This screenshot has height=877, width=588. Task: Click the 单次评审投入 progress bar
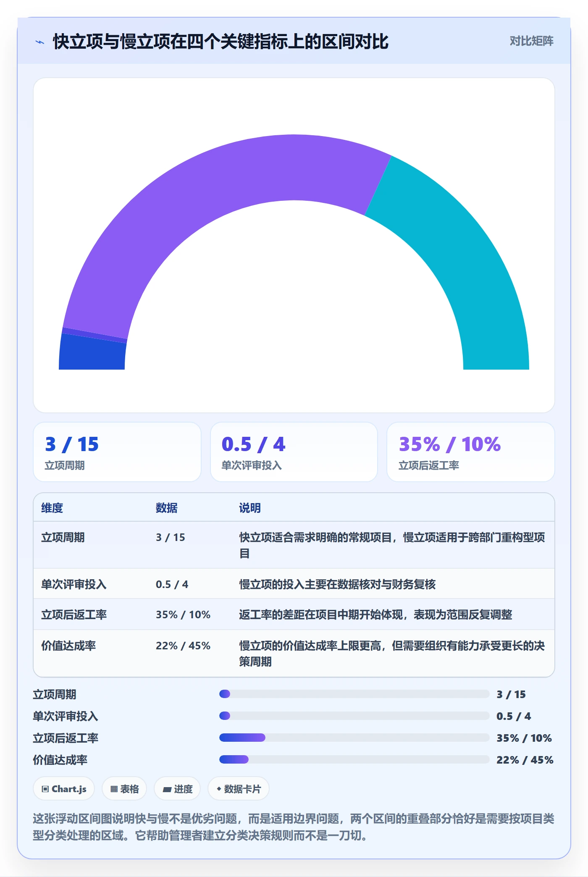[354, 716]
